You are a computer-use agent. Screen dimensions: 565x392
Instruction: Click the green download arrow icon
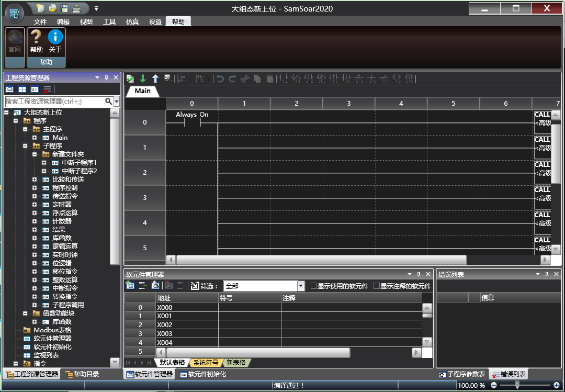pos(143,79)
